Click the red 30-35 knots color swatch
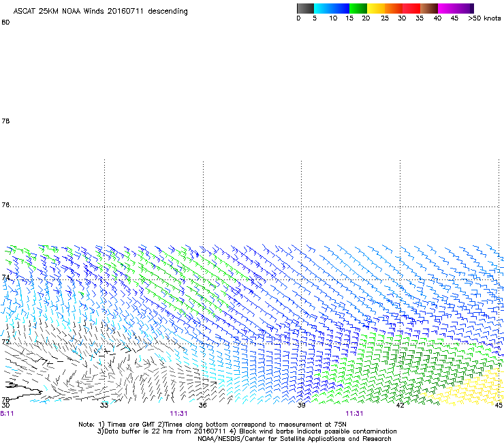The height and width of the screenshot is (443, 504). 411,8
